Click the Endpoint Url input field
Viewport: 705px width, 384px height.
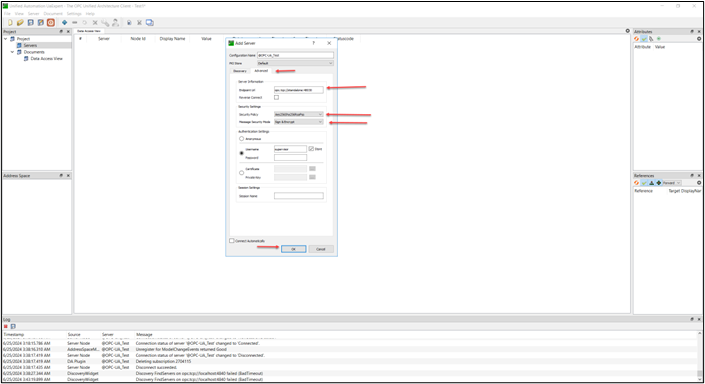coord(299,90)
